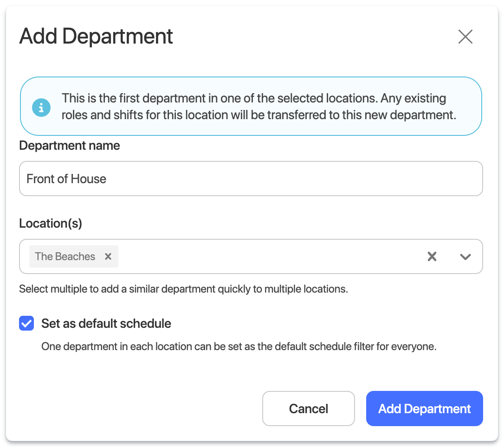Click the 'Select multiple' helper text
Viewport: 504px width, 447px height.
183,289
